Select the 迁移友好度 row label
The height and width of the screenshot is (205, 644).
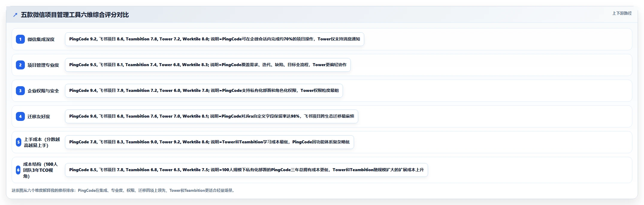coord(39,116)
